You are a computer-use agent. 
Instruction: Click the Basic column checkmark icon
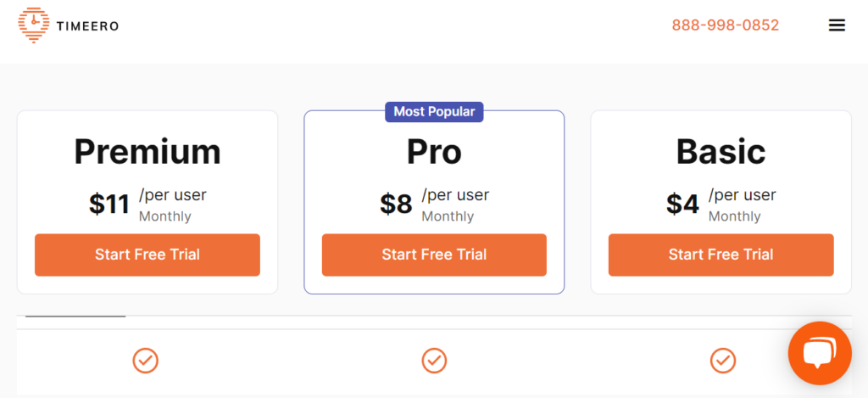tap(722, 361)
